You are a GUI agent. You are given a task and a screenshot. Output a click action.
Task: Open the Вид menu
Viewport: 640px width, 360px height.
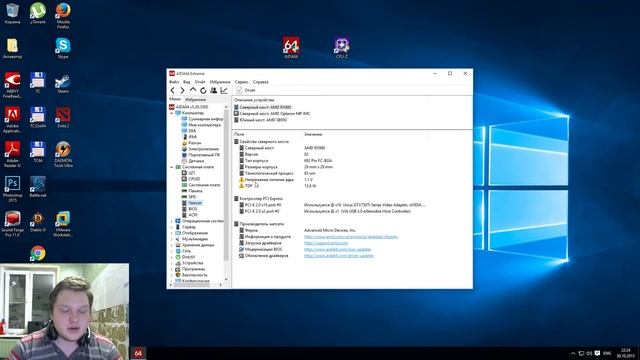[x=187, y=82]
